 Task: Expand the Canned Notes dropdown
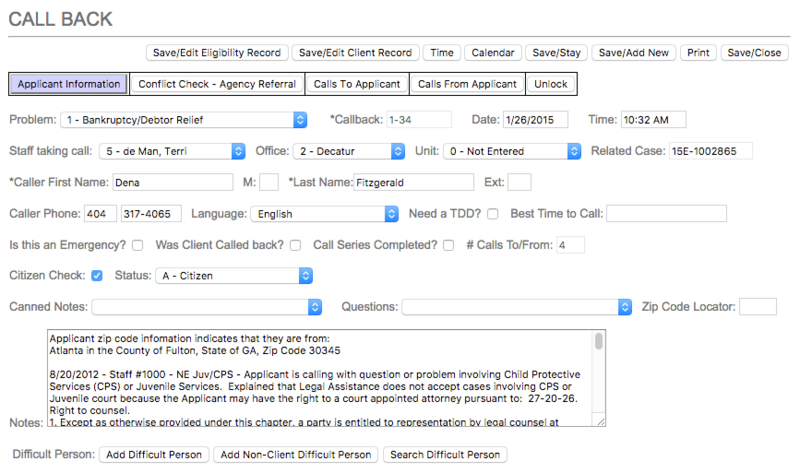(x=207, y=307)
